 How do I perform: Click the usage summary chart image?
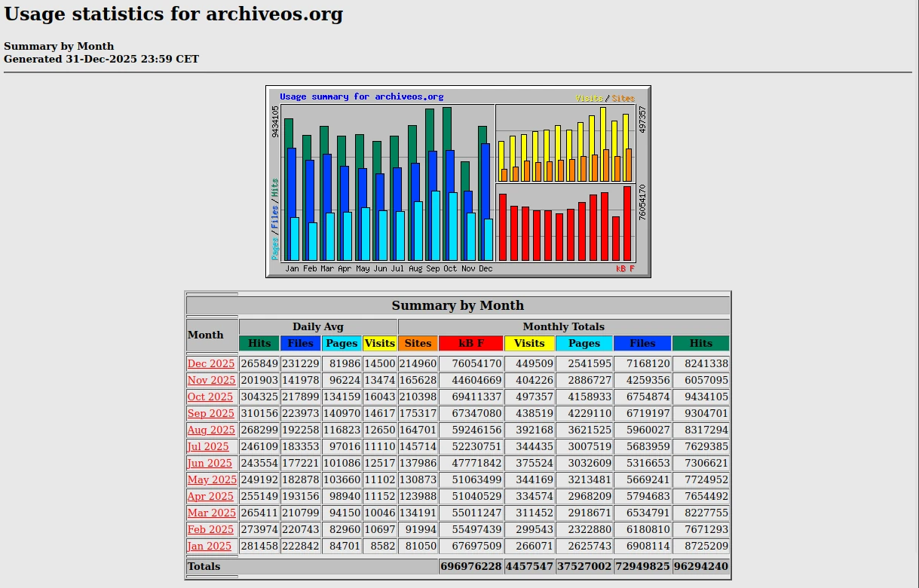tap(458, 182)
